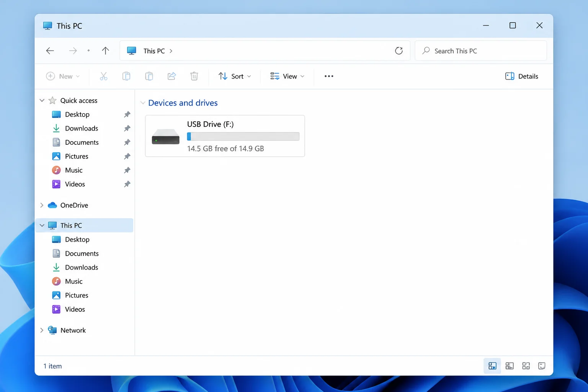
Task: Switch to the fourth layout icon in status bar
Action: pyautogui.click(x=542, y=366)
